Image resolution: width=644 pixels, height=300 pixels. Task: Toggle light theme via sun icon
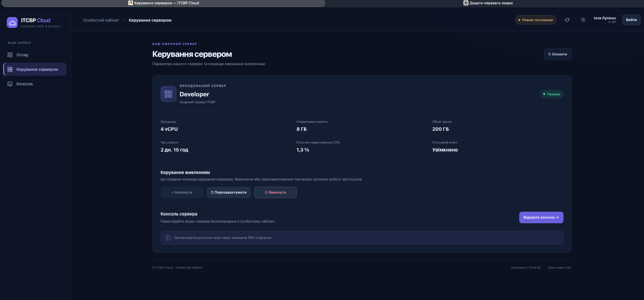point(583,20)
